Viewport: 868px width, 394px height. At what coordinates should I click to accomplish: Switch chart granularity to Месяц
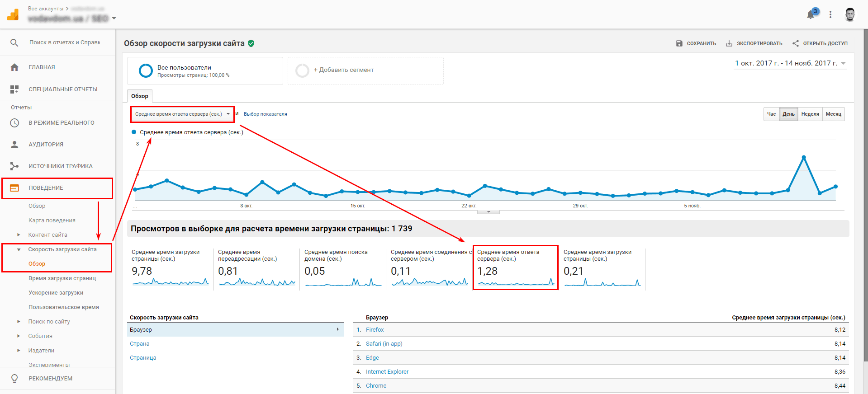click(x=833, y=114)
